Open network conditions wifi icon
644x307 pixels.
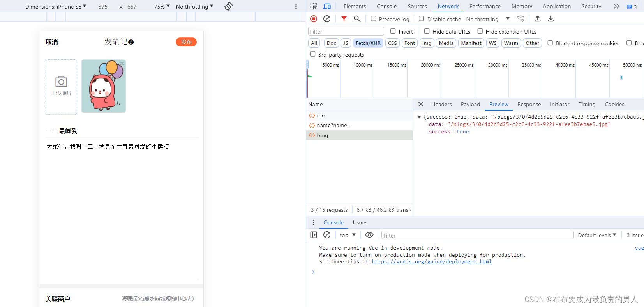tap(520, 19)
